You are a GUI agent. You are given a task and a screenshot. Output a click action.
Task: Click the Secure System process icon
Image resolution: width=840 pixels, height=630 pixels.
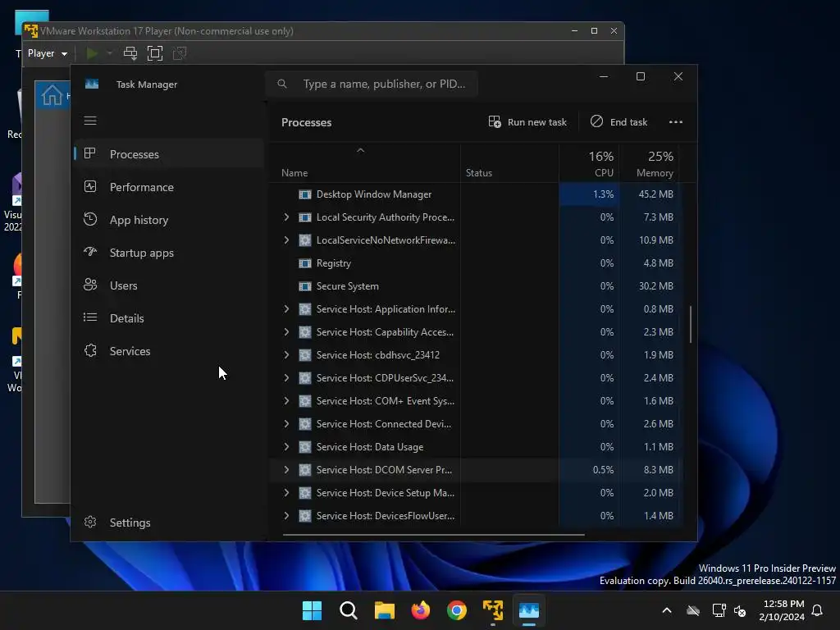point(305,286)
